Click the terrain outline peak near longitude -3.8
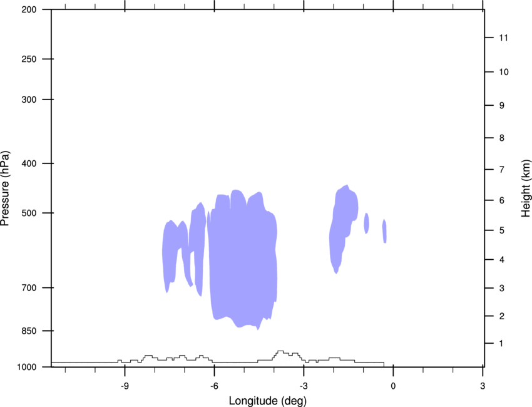532x407 pixels. click(280, 353)
